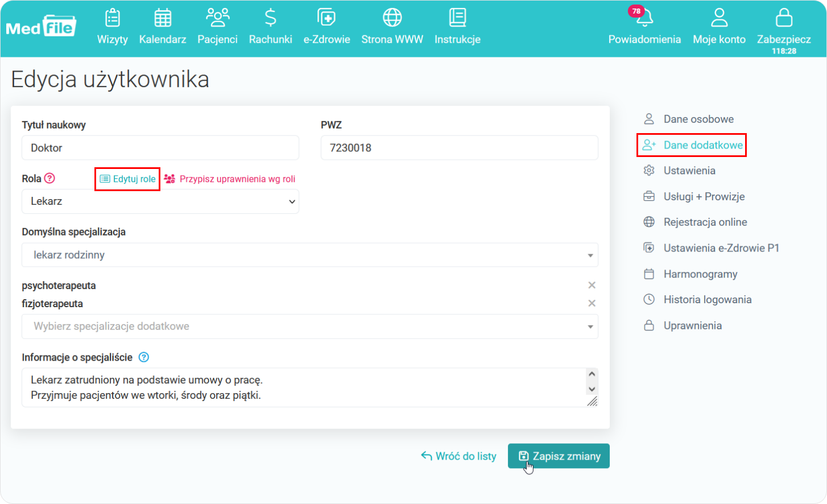The image size is (827, 504).
Task: Click the Zabezpiecz padlock icon
Action: [784, 18]
